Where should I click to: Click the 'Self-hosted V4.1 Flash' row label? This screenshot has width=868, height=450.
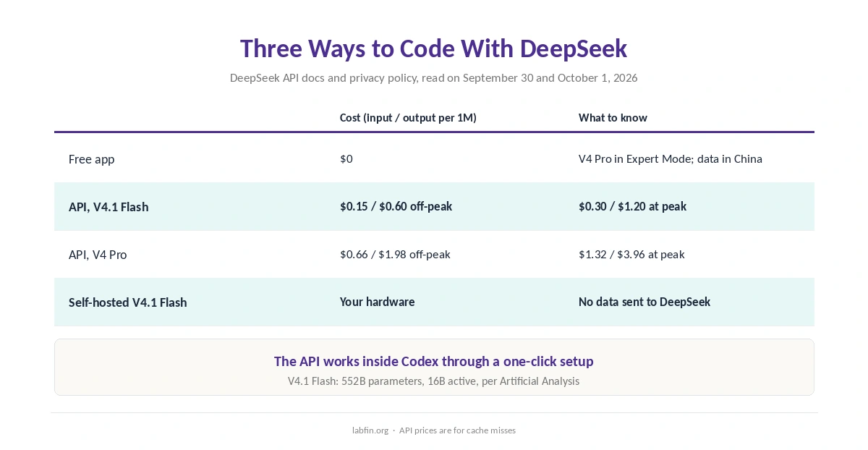point(128,302)
